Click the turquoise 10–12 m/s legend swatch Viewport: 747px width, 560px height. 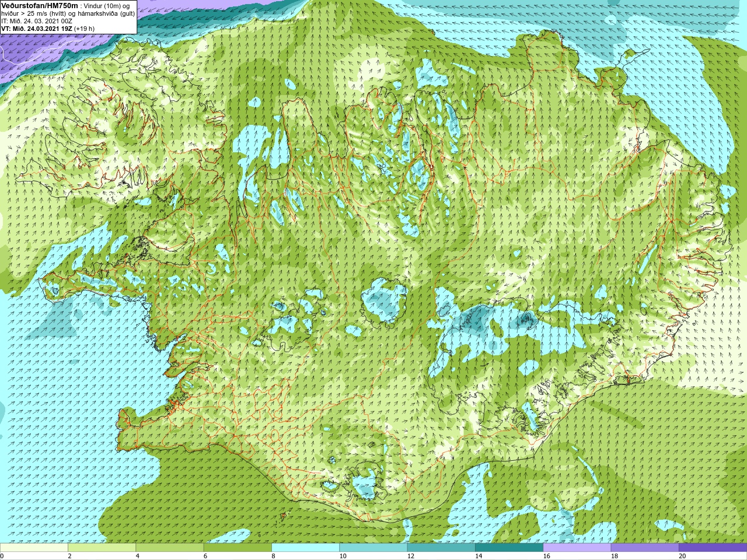[373, 548]
